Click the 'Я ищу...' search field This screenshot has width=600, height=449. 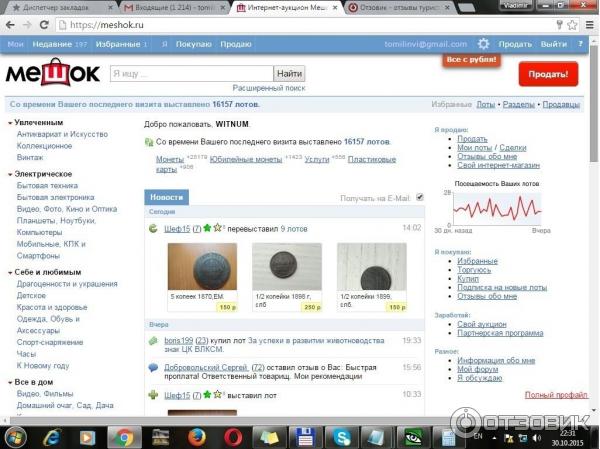[x=191, y=74]
